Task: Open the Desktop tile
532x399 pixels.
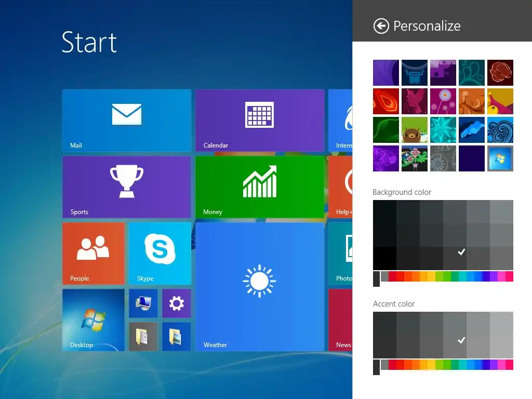Action: coord(94,320)
